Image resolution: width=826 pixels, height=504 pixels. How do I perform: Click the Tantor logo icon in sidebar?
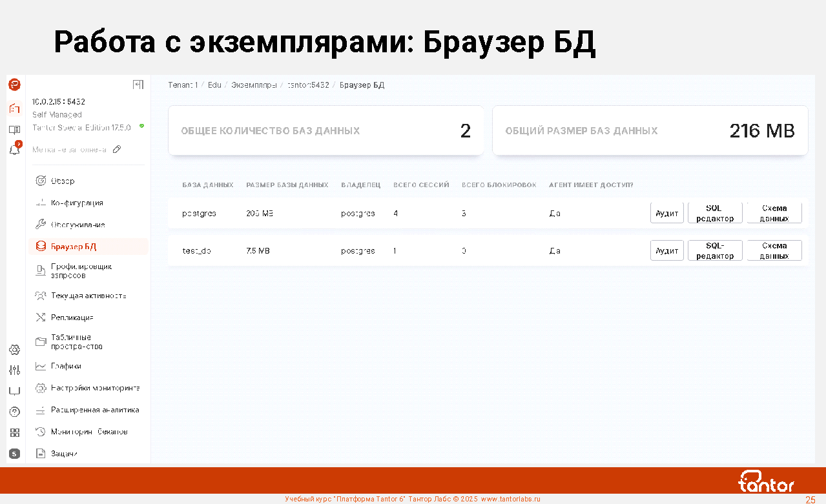point(14,85)
